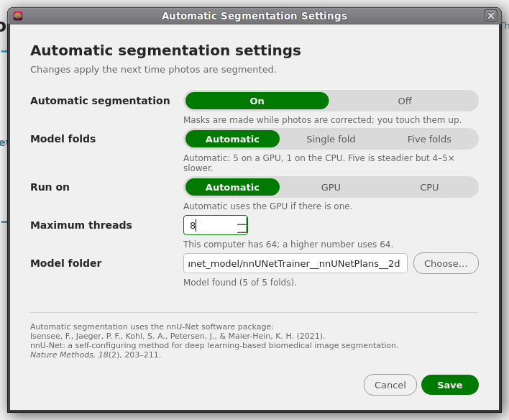Switch automatic segmentation to Off
The height and width of the screenshot is (420, 509).
pos(405,101)
